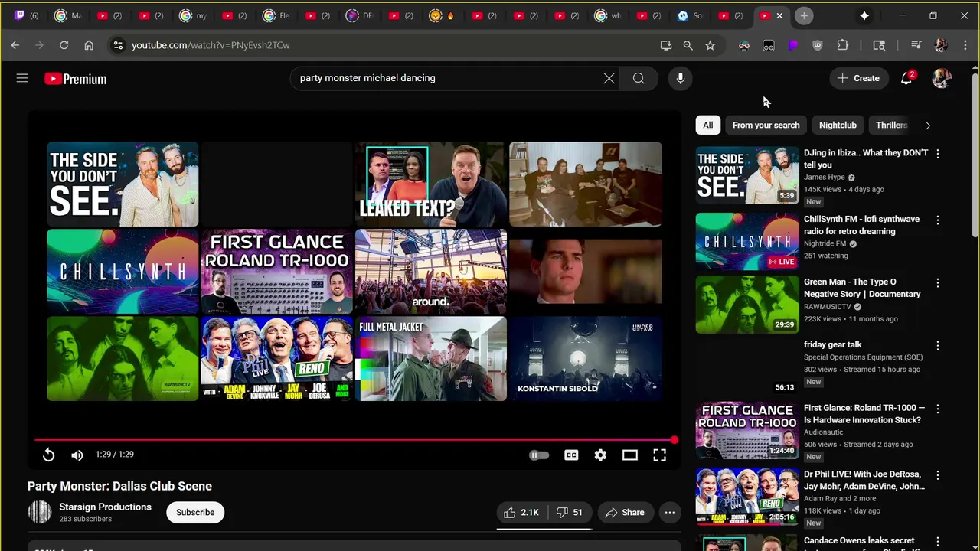Open First Glance Roland TR-1000 sidebar title
980x551 pixels.
tap(864, 414)
